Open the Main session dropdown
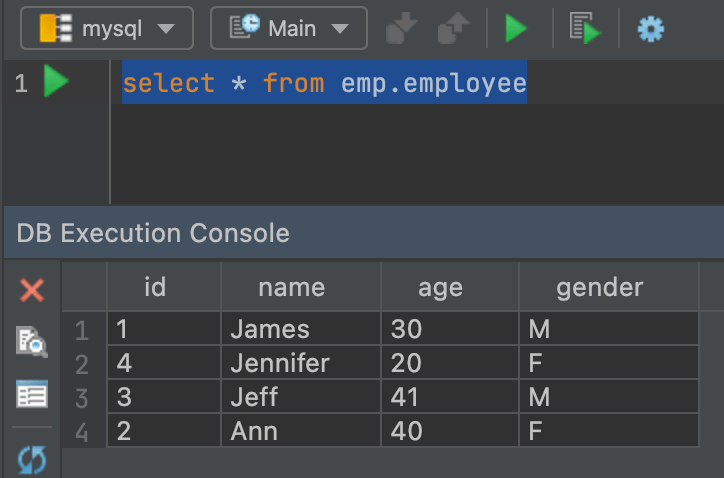 tap(288, 28)
